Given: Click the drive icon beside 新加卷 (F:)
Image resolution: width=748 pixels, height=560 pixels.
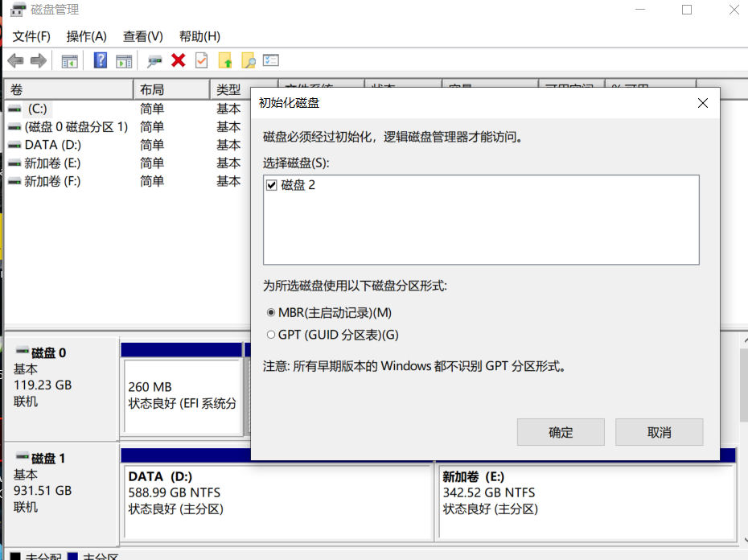Looking at the screenshot, I should [14, 181].
